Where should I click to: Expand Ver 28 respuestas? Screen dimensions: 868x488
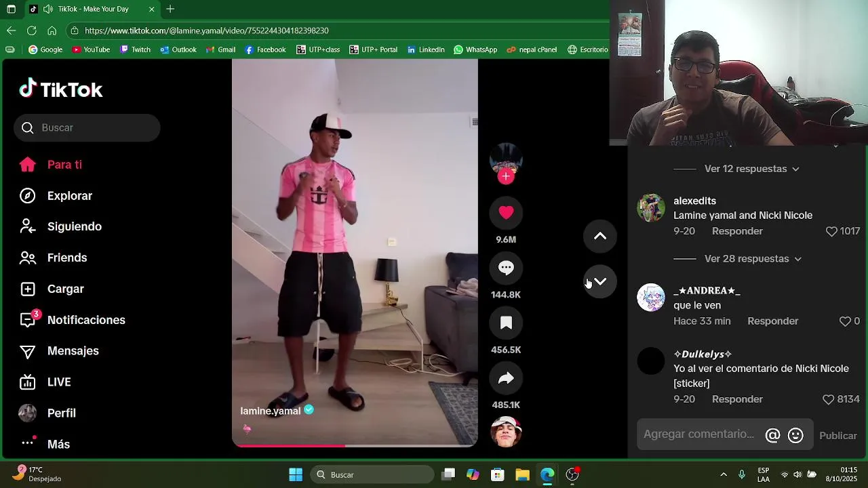pos(753,259)
